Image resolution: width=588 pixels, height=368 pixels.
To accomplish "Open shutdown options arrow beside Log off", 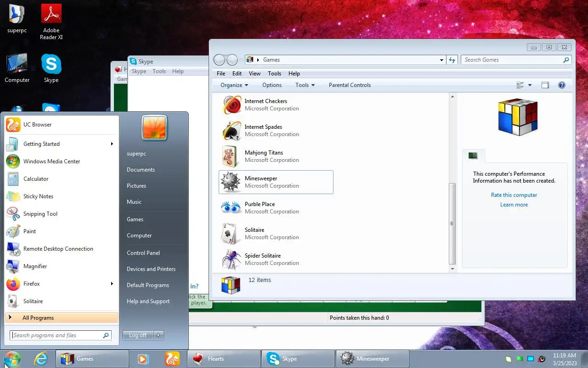I will pos(158,335).
